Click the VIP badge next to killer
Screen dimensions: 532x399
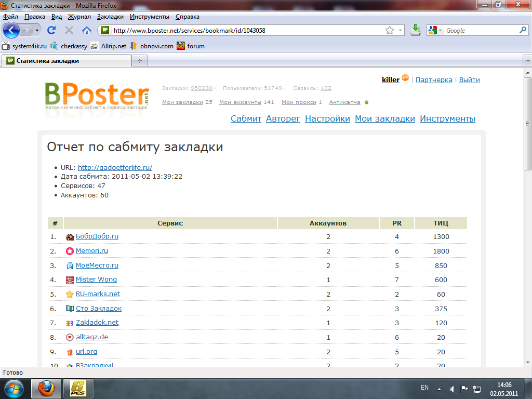coord(405,78)
